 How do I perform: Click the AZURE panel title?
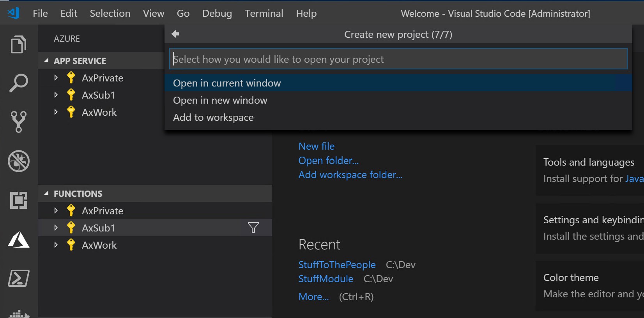67,39
